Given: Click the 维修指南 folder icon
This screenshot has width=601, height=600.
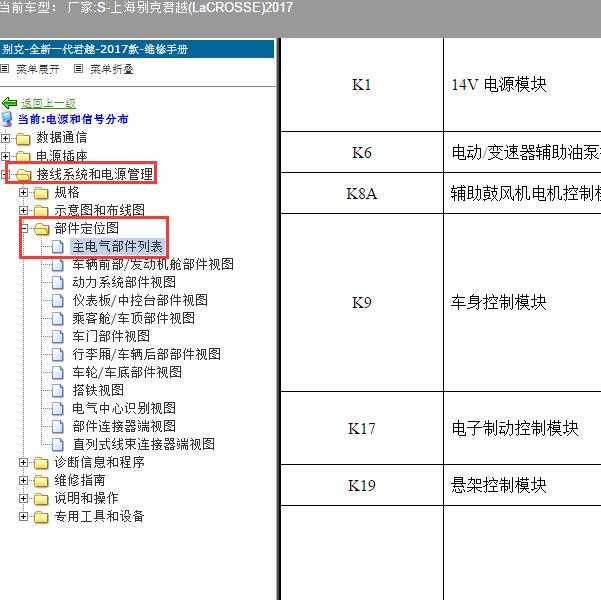Looking at the screenshot, I should click(41, 481).
